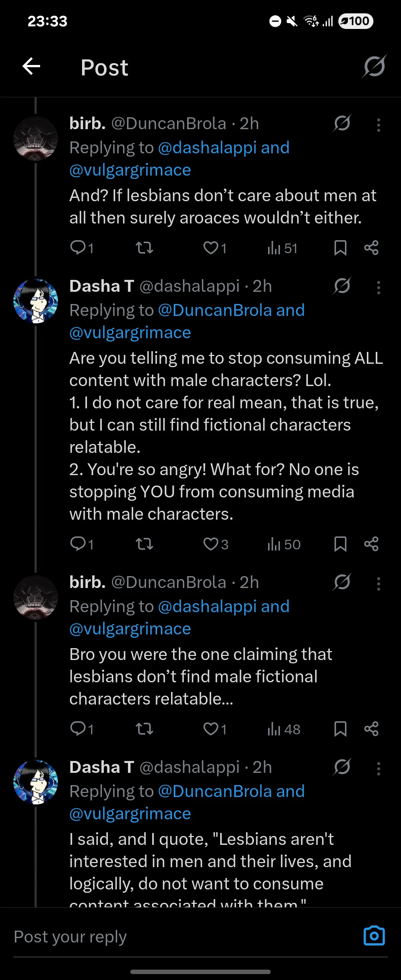The image size is (401, 980).
Task: View analytics showing 48 views
Action: 284,729
